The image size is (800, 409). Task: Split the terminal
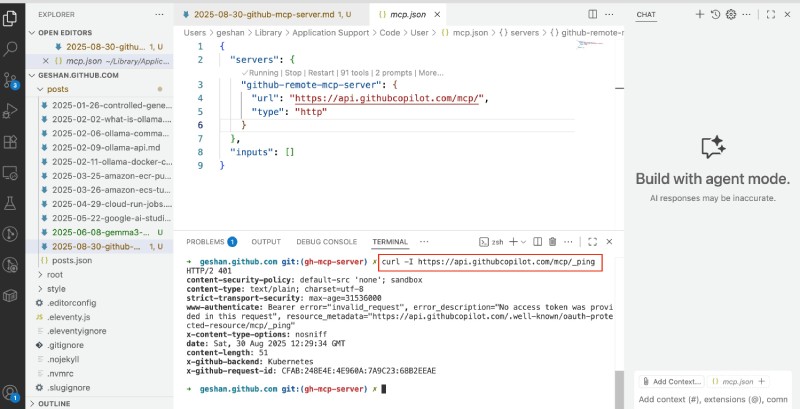pyautogui.click(x=537, y=242)
